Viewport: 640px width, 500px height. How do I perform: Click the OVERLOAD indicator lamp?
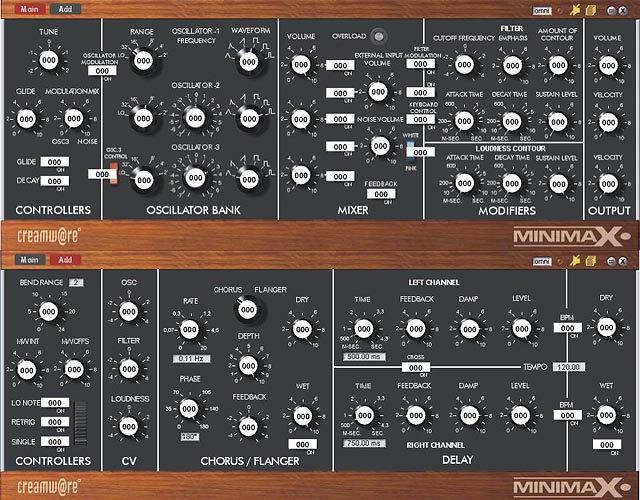(x=379, y=36)
